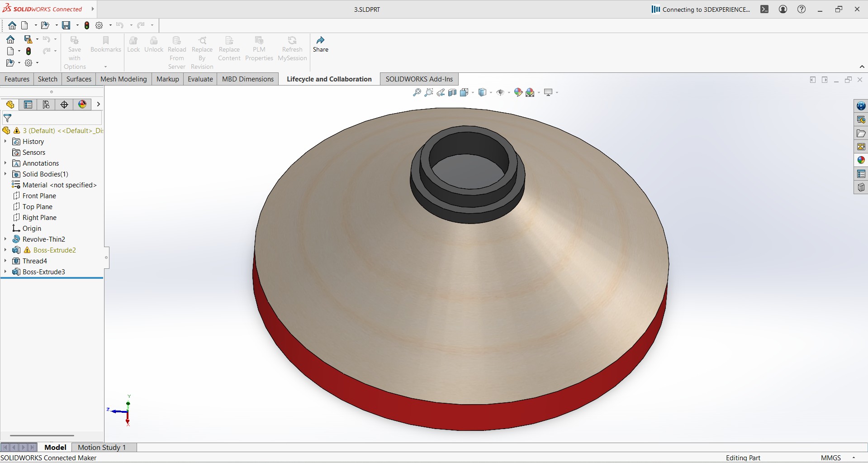
Task: Open the Hide/Show Items dropdown arrow
Action: (x=509, y=93)
